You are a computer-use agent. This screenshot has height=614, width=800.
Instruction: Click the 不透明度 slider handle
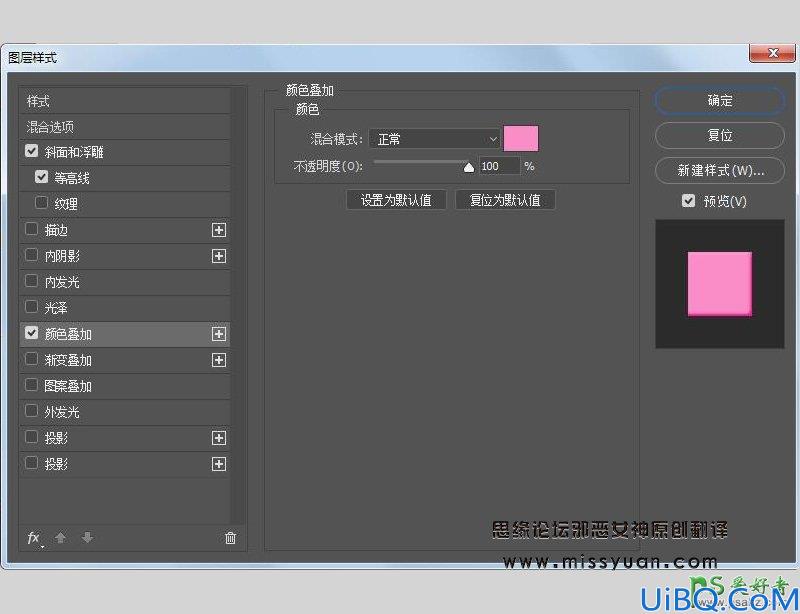tap(469, 167)
